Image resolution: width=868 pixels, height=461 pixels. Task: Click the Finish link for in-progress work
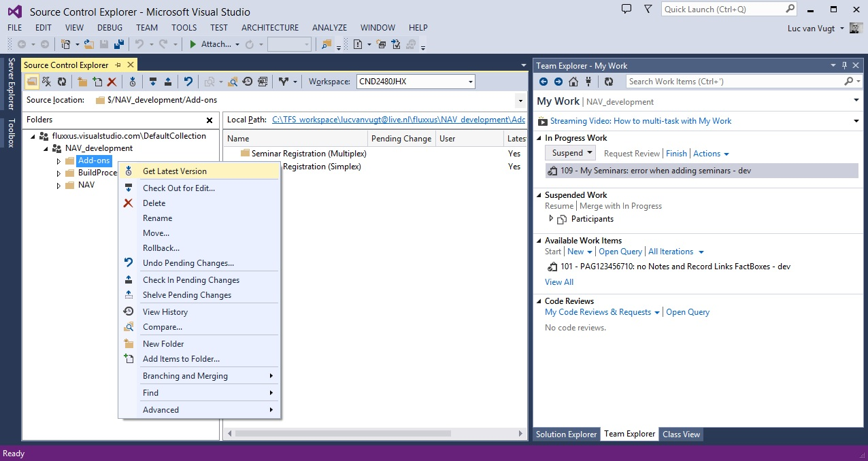[676, 154]
